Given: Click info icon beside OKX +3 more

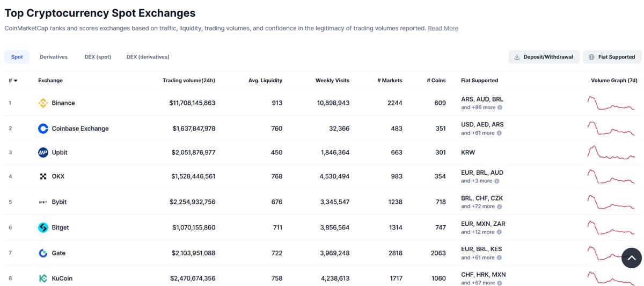Looking at the screenshot, I should [x=497, y=181].
